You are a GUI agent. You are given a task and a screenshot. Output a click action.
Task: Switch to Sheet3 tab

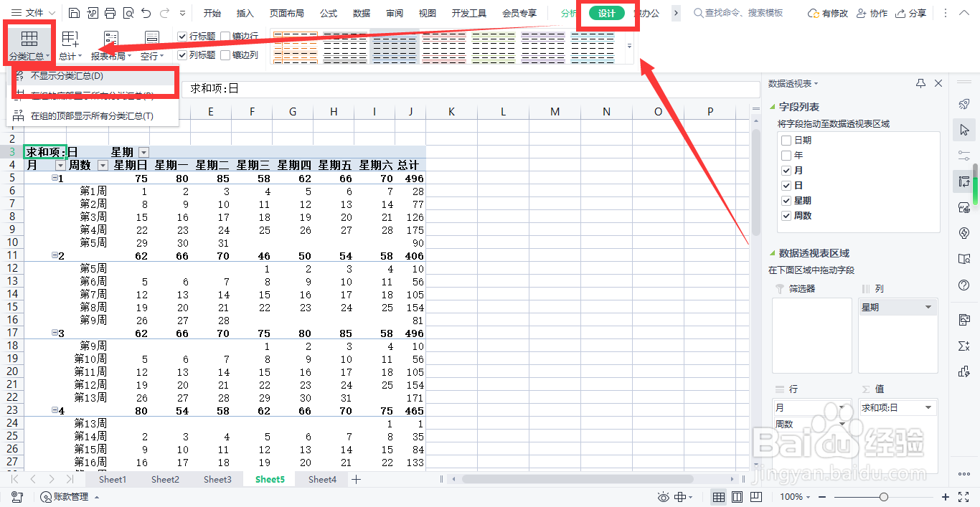tap(217, 479)
